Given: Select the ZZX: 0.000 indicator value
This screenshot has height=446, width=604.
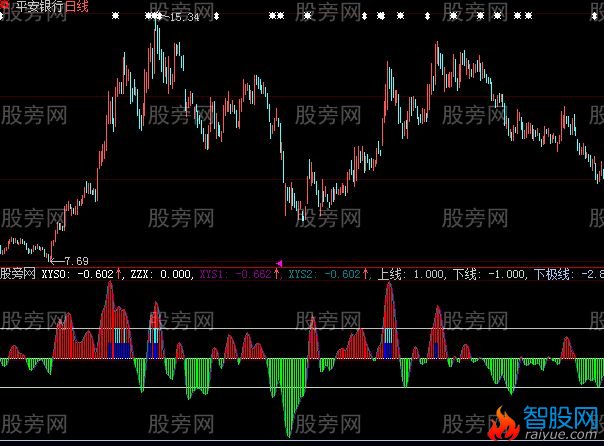Looking at the screenshot, I should pos(161,274).
